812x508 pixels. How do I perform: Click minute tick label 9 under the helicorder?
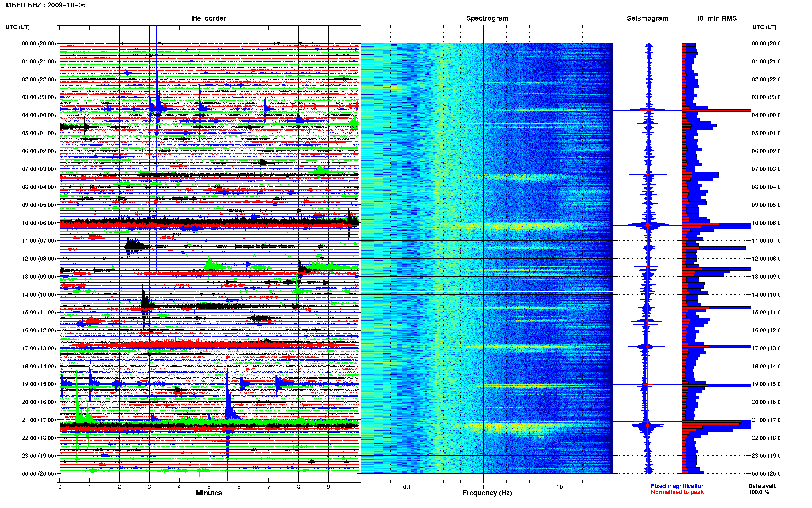[328, 487]
